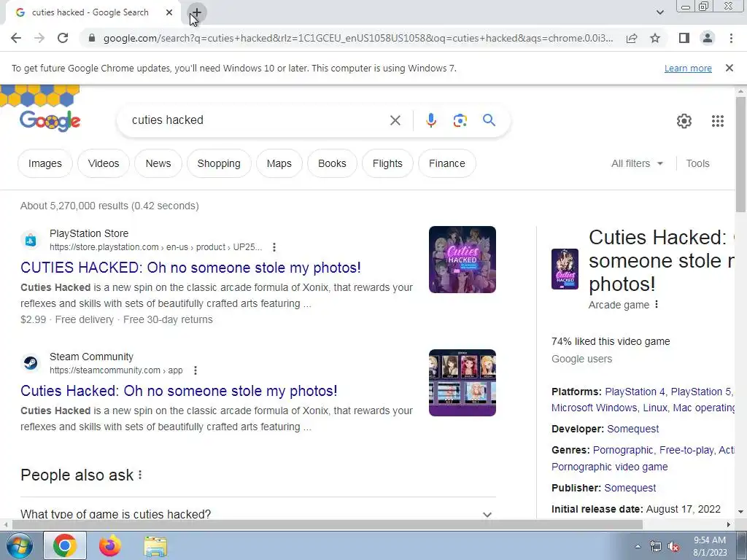Click the vertical page scrollbar
This screenshot has height=560, width=747.
(x=740, y=155)
